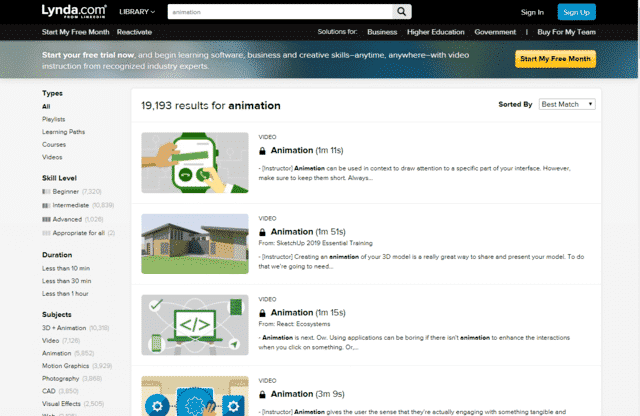Click lock icon beside Animation (1m 15s)

coord(262,313)
